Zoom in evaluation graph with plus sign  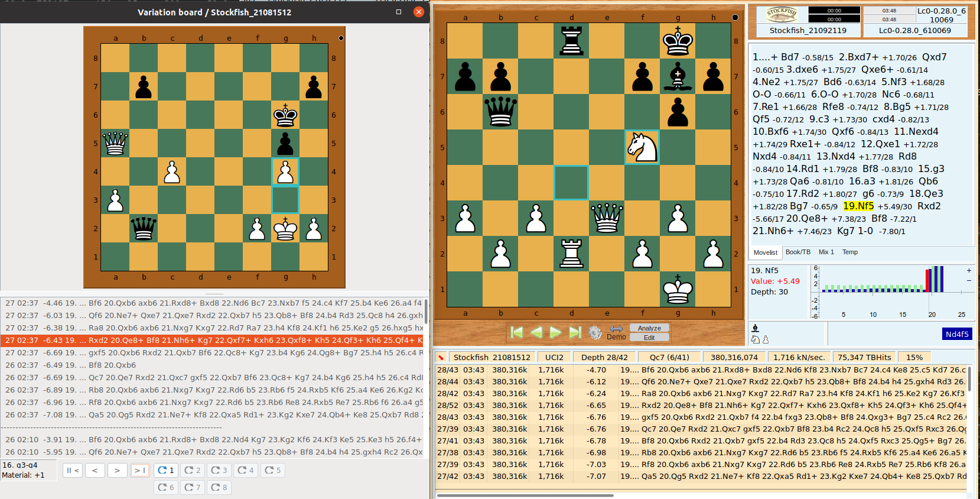click(x=969, y=270)
